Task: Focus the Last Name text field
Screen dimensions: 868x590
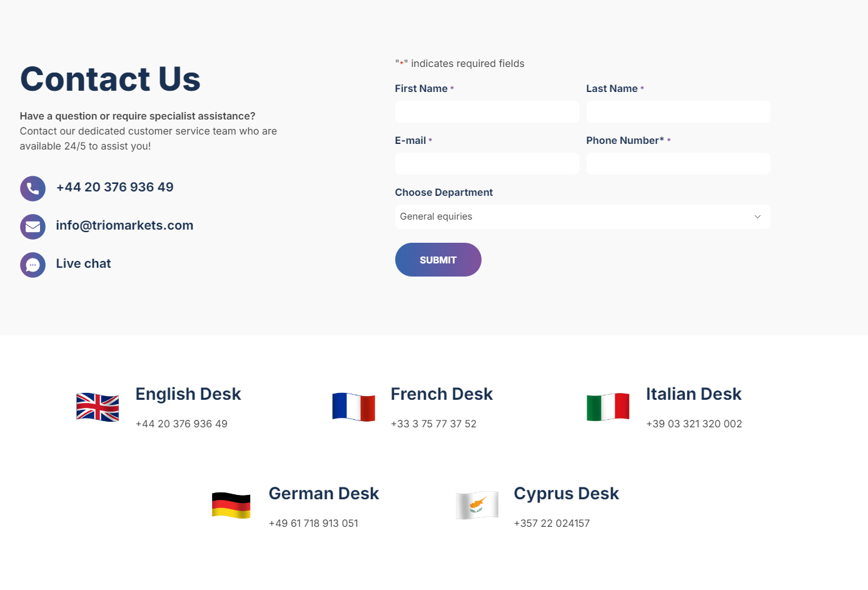Action: click(678, 112)
